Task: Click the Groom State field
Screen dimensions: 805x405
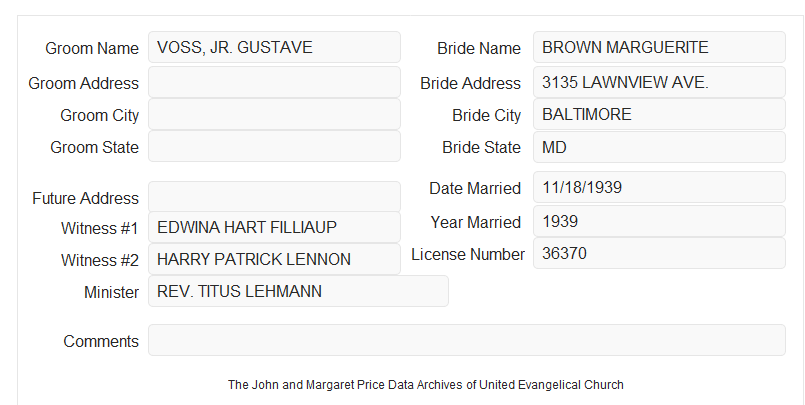Action: click(x=274, y=146)
